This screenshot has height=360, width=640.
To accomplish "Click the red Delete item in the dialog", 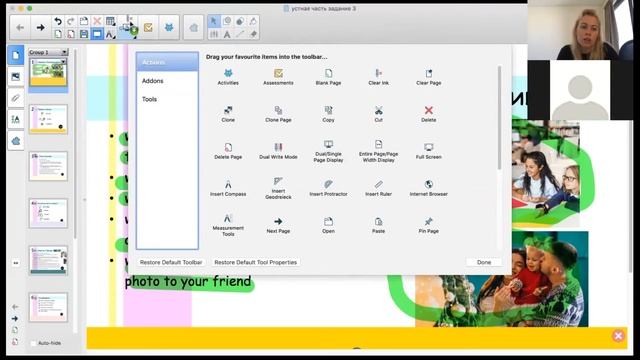I will 429,113.
